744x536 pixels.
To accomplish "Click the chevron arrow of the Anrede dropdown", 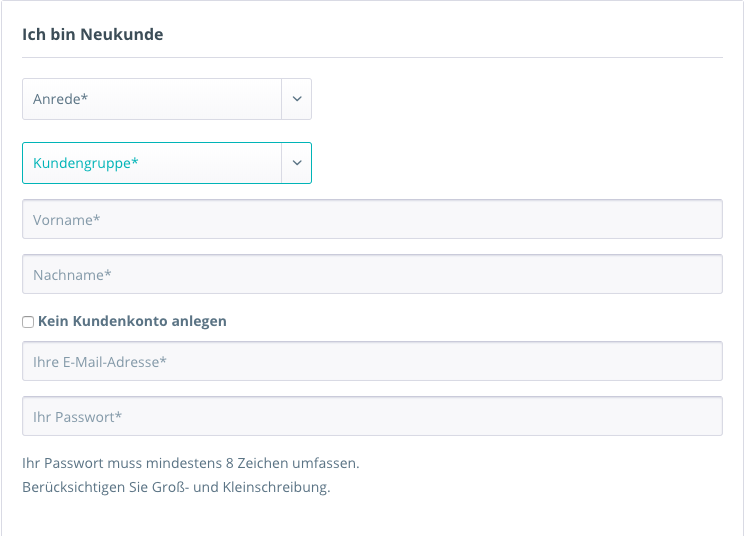I will click(x=297, y=99).
